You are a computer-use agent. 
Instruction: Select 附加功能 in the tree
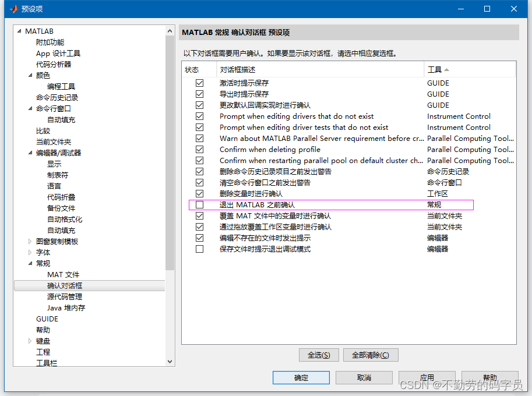(50, 43)
